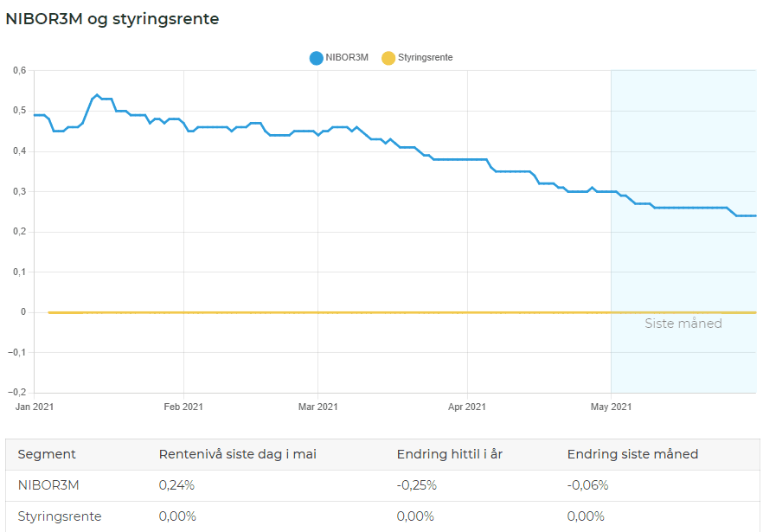Screen dimensions: 763x532
Task: Click the Rentenivå siste dag i mai header
Action: (x=237, y=455)
